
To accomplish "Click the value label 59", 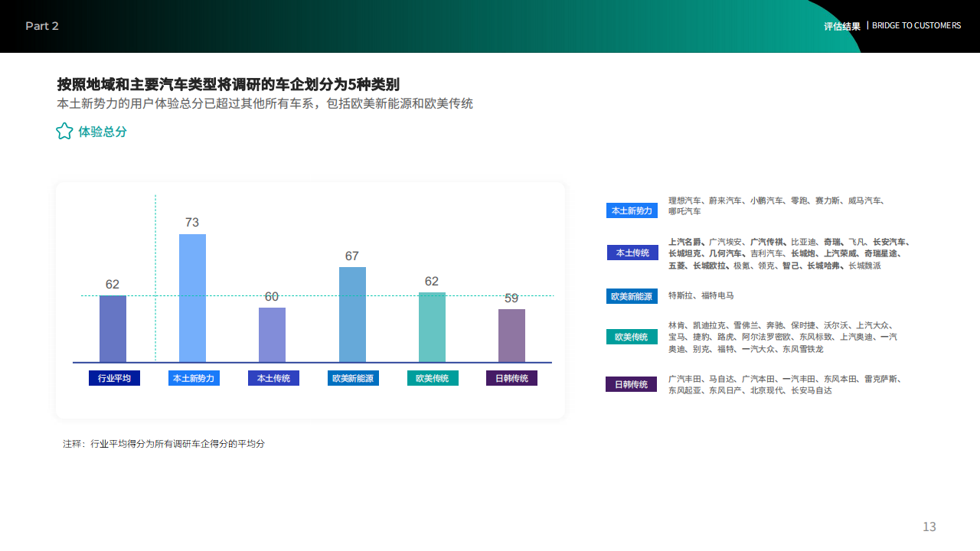I will click(x=511, y=298).
